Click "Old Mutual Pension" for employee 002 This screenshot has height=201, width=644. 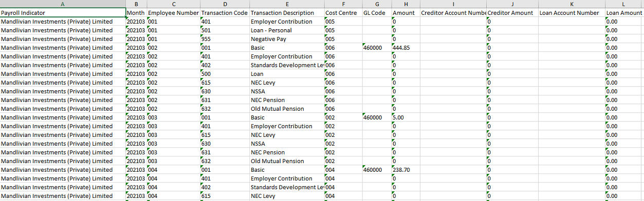coord(287,109)
